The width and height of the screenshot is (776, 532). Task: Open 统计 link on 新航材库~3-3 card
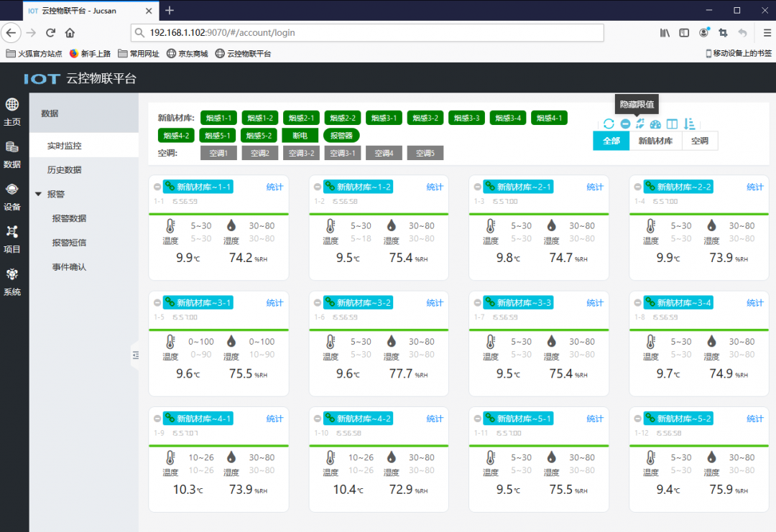click(595, 302)
